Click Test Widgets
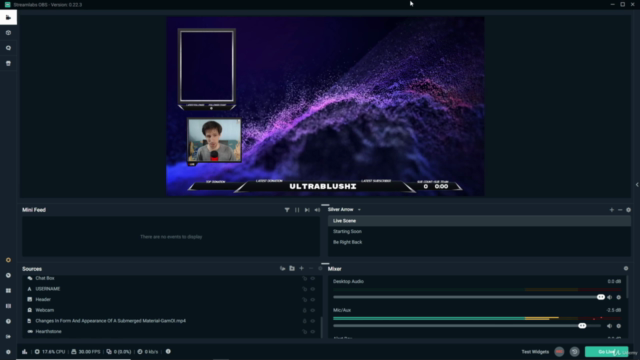 535,352
